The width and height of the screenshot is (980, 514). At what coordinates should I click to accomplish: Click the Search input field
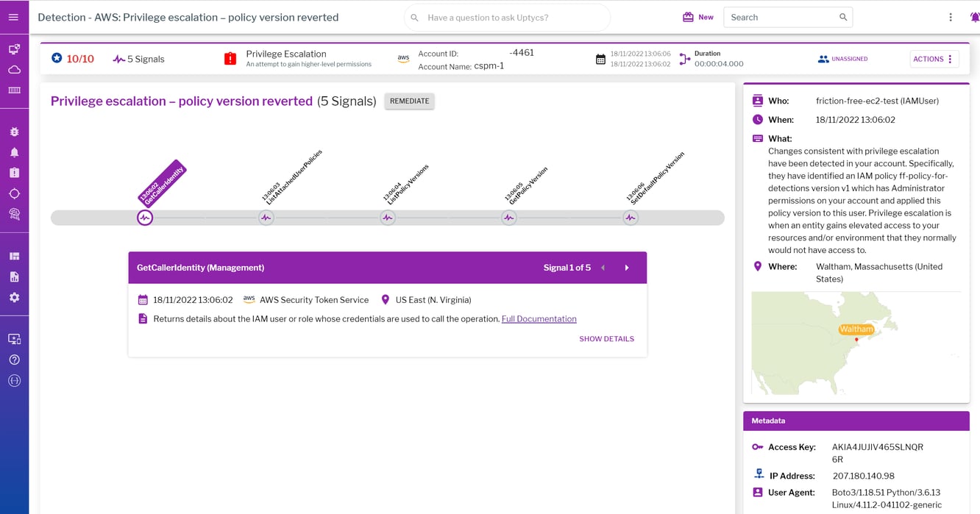click(788, 17)
